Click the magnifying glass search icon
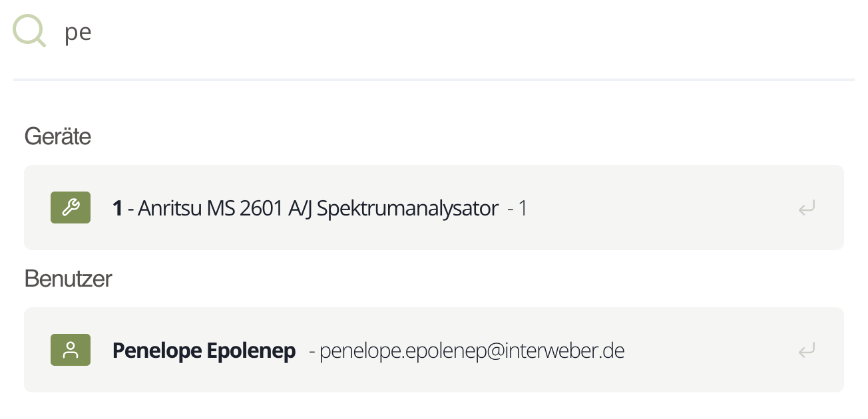 [29, 31]
